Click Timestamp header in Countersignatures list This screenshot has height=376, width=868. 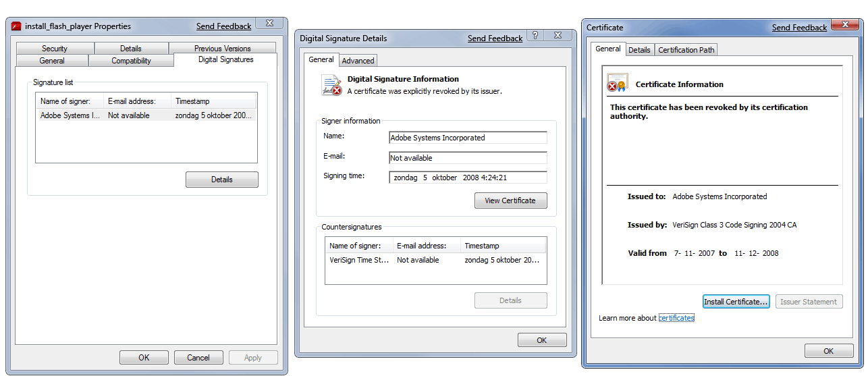pyautogui.click(x=503, y=246)
